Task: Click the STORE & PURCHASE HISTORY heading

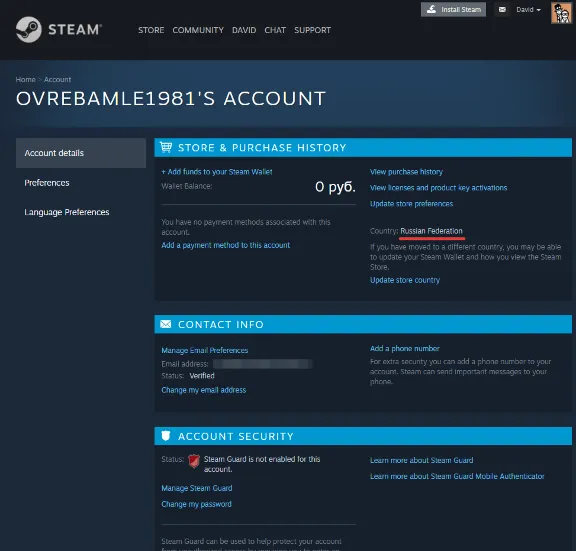Action: point(262,148)
